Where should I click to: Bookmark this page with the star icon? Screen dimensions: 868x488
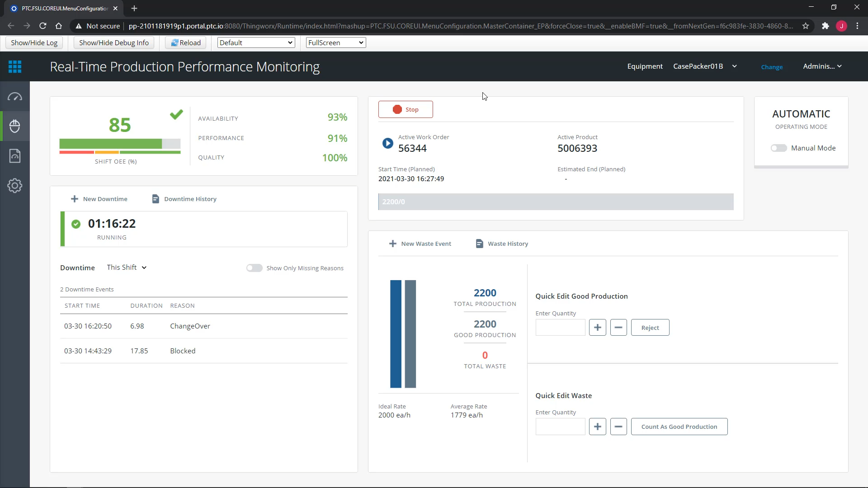click(806, 26)
